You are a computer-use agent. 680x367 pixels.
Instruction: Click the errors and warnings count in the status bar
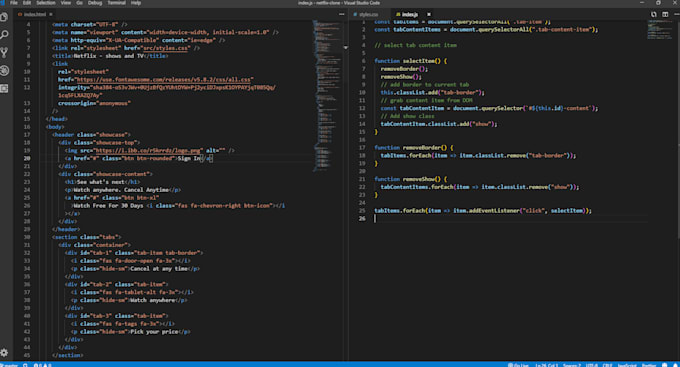click(42, 365)
